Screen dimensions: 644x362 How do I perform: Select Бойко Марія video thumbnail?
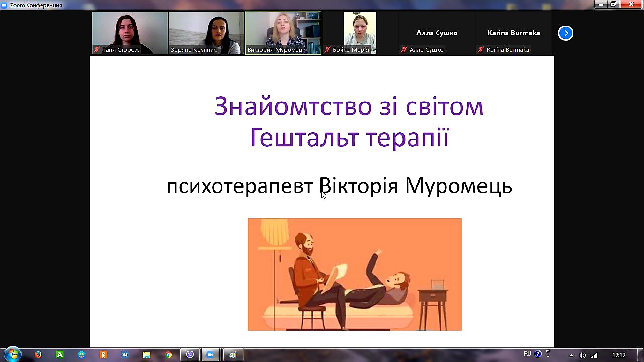[x=360, y=33]
